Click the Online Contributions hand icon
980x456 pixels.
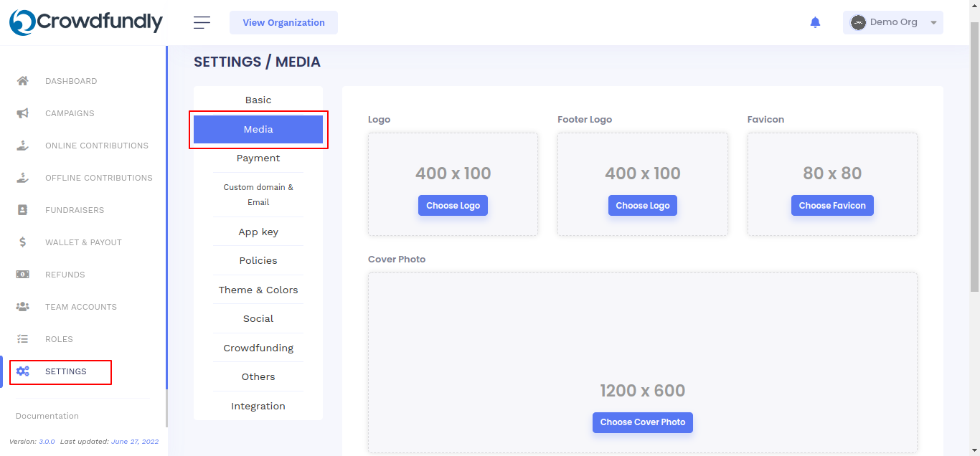point(23,146)
